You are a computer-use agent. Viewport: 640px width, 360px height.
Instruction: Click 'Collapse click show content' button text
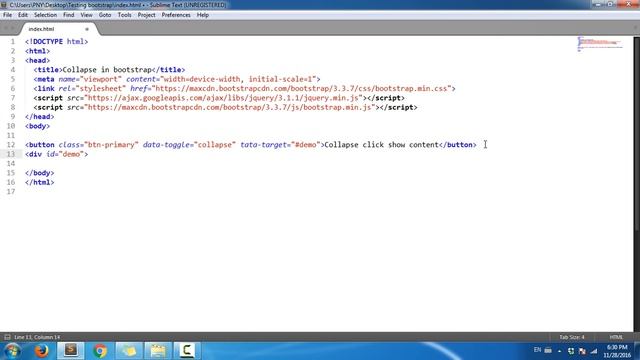coord(381,145)
